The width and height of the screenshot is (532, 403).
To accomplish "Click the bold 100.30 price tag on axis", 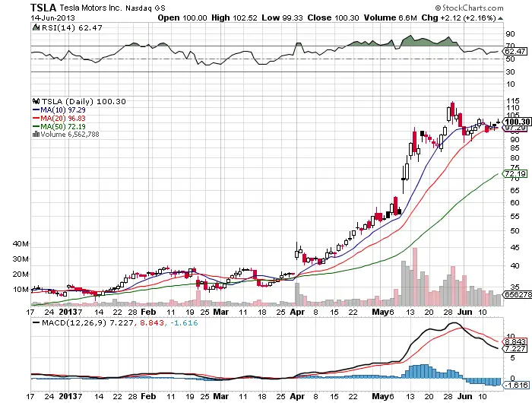I will [516, 122].
